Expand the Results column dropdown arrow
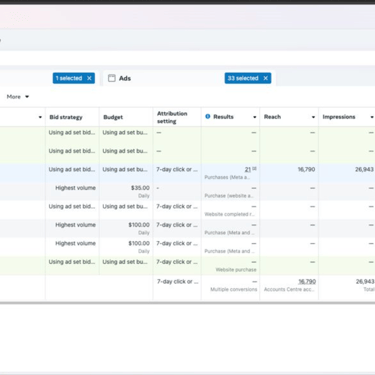The image size is (375, 375). pyautogui.click(x=255, y=117)
